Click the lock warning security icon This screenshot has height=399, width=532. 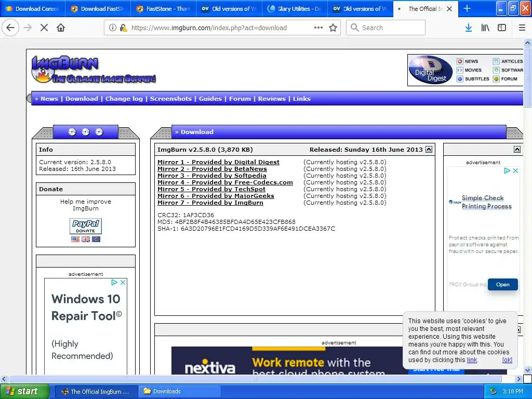click(x=124, y=28)
